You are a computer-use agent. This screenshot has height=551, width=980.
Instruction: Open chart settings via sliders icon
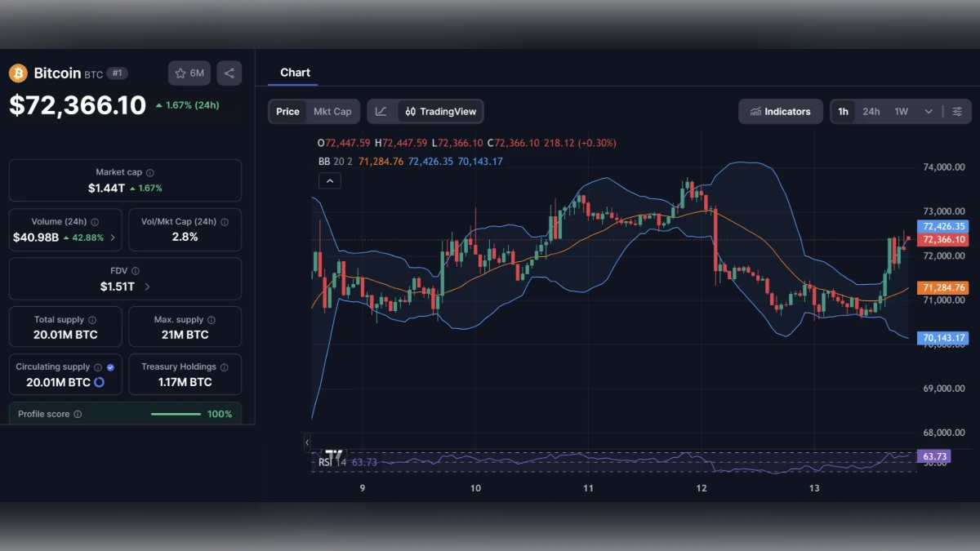tap(957, 111)
